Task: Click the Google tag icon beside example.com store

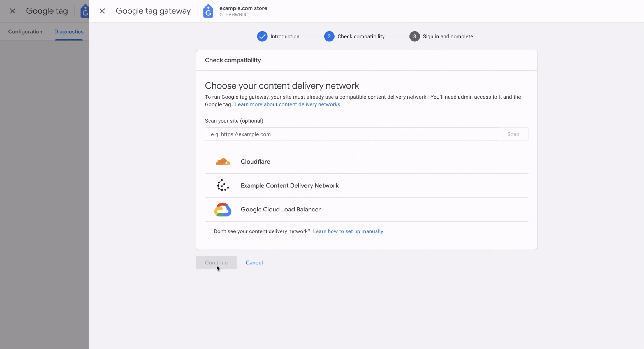Action: coord(208,11)
